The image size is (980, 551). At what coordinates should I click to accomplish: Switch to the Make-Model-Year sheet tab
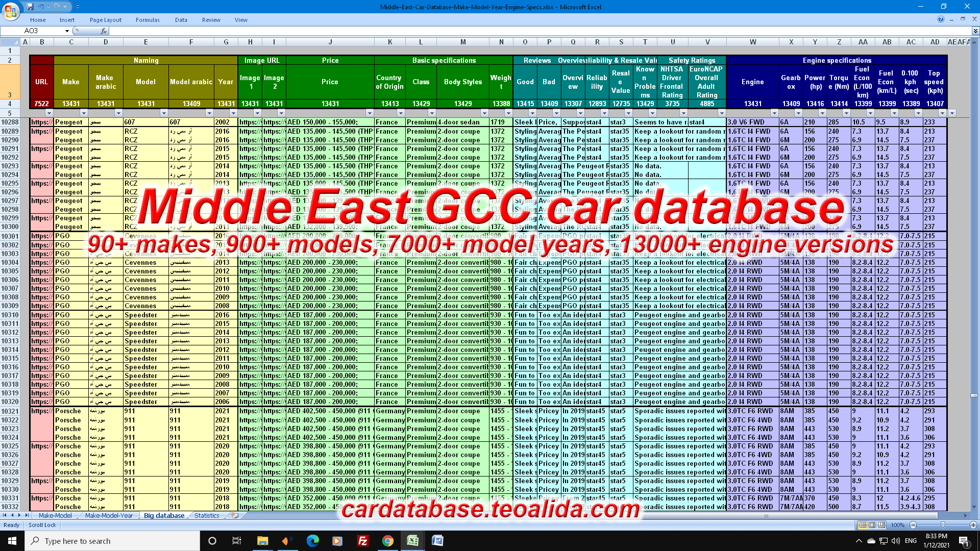point(109,515)
